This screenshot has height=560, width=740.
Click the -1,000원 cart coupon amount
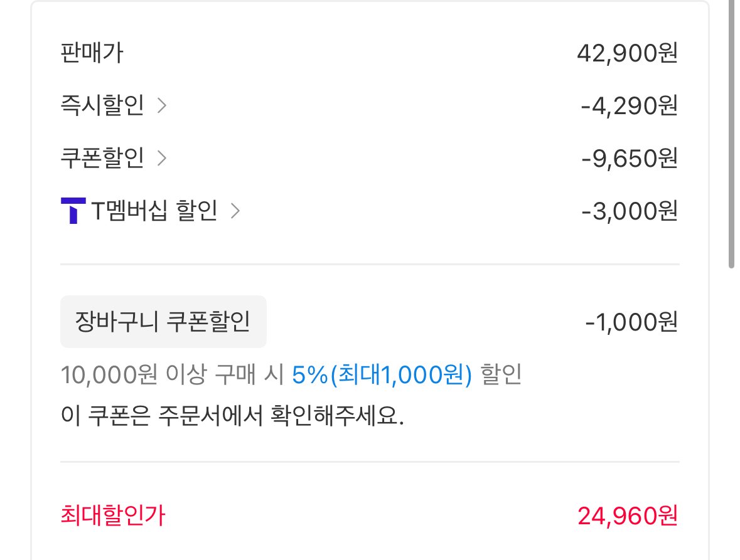coord(631,321)
